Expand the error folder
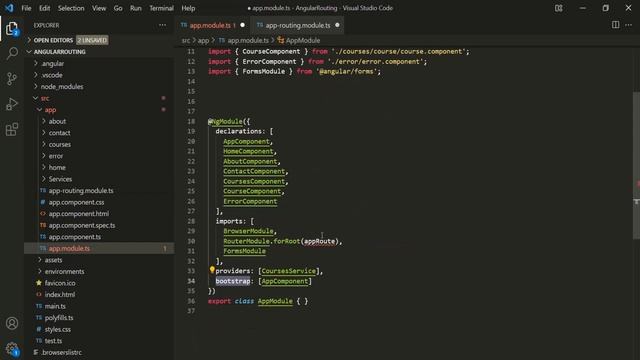 point(56,156)
